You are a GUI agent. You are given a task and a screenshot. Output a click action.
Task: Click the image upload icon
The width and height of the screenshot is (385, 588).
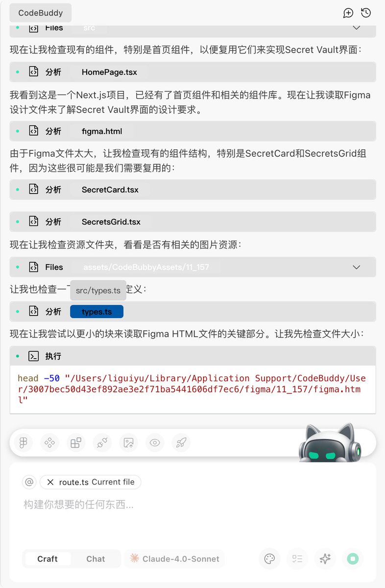(x=129, y=443)
